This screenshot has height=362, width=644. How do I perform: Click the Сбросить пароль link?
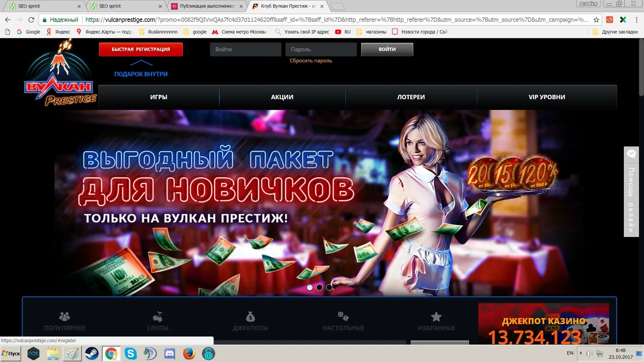pyautogui.click(x=311, y=61)
